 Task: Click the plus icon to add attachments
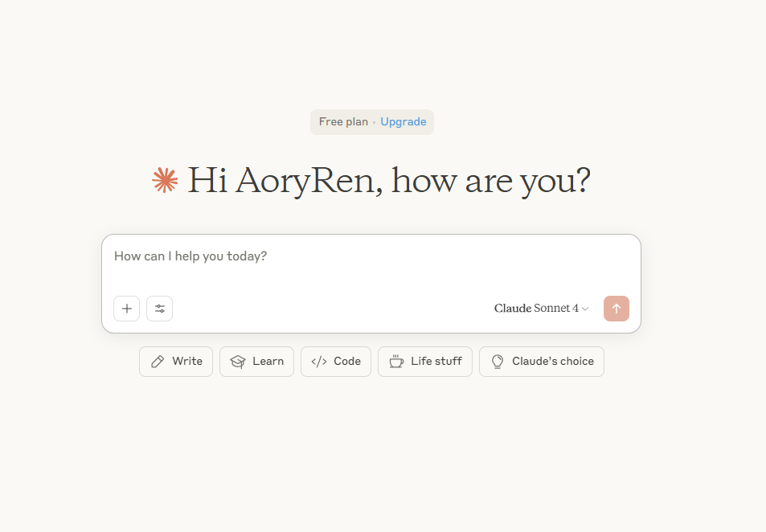pyautogui.click(x=127, y=309)
